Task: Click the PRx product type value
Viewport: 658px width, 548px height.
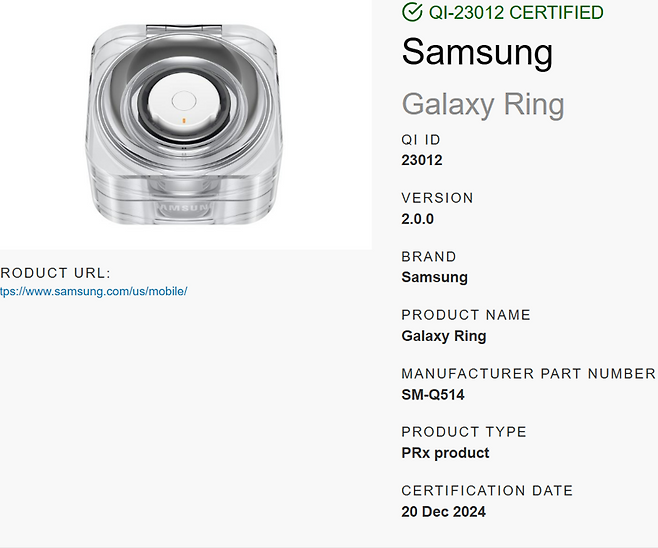Action: [445, 453]
